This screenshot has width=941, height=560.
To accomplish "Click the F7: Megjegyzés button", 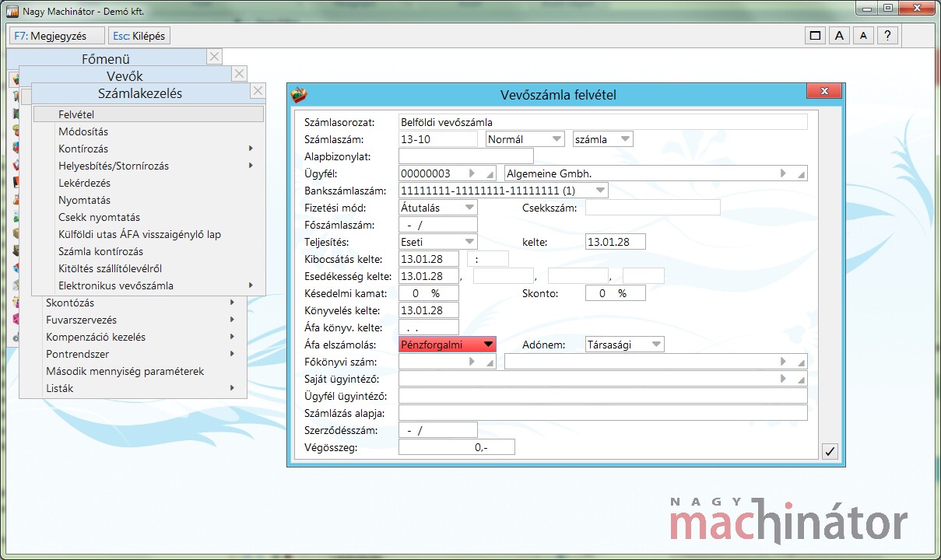I will click(57, 36).
